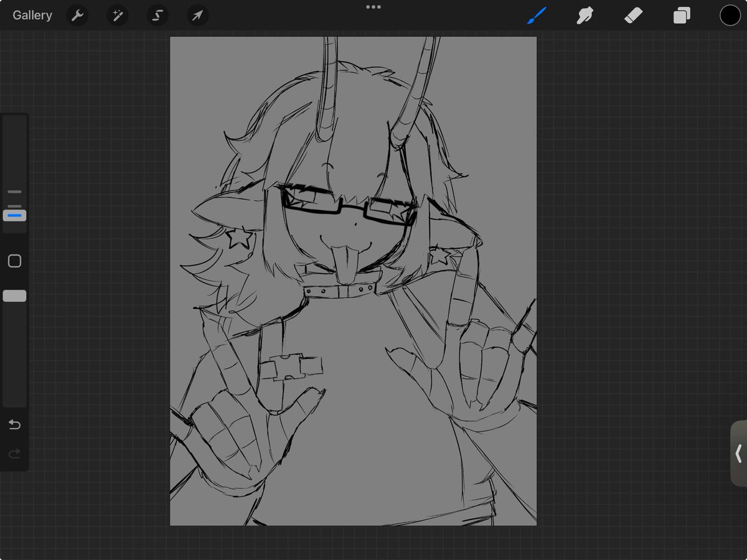Screen dimensions: 747x560
Task: Select the Smudge tool
Action: tap(585, 16)
